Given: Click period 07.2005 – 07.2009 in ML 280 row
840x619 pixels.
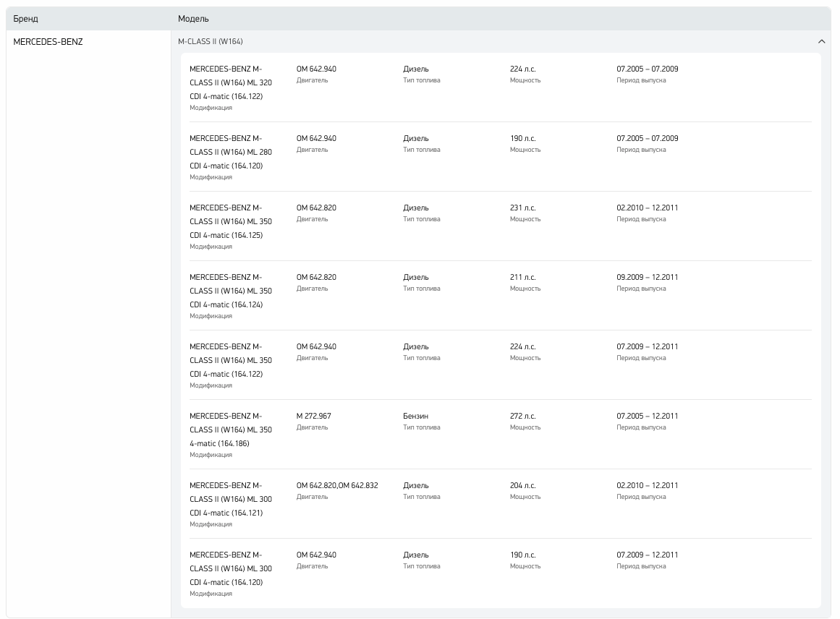Looking at the screenshot, I should 647,138.
